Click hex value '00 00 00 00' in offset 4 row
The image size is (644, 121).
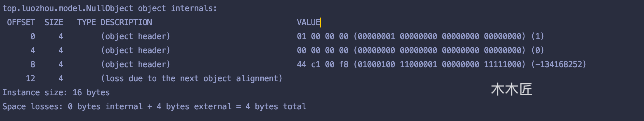pyautogui.click(x=323, y=51)
